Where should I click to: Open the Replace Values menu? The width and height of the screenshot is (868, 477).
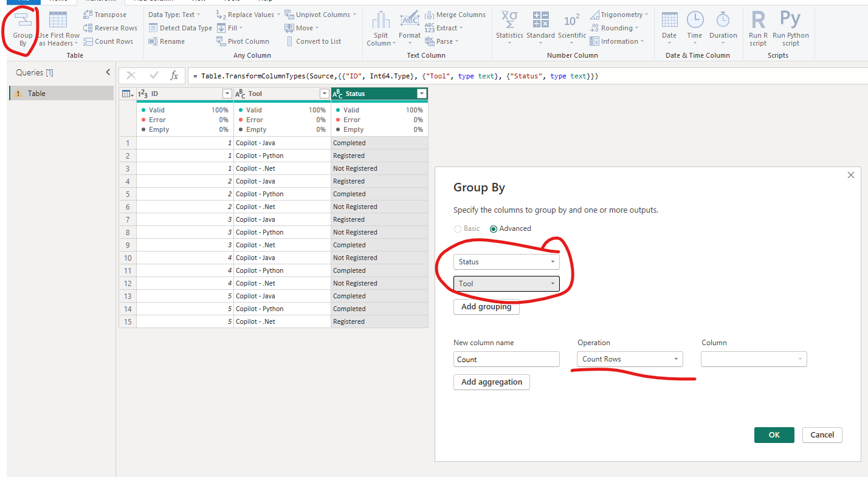249,15
